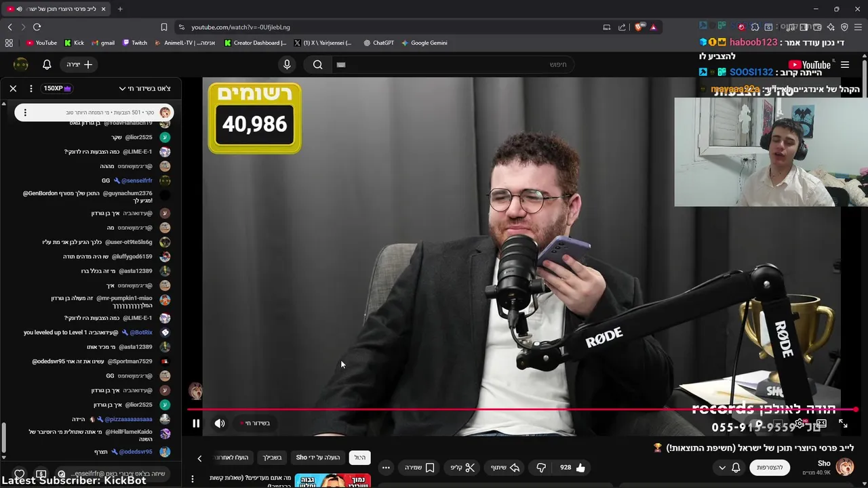Jump to the live broadcast indicator button

(256, 423)
